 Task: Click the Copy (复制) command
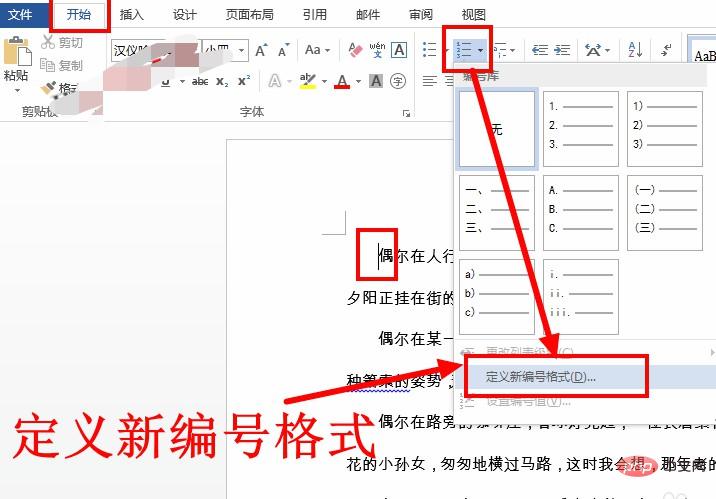coord(62,65)
